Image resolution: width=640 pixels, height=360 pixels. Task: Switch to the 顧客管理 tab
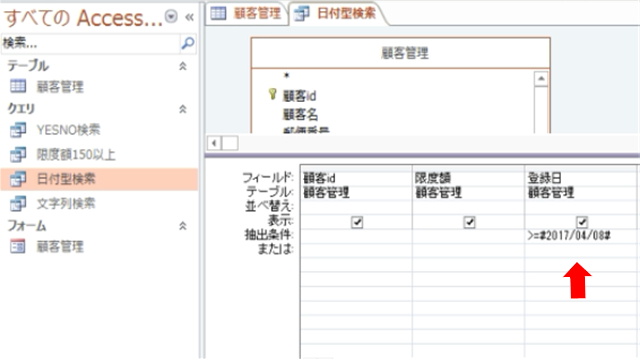(246, 13)
